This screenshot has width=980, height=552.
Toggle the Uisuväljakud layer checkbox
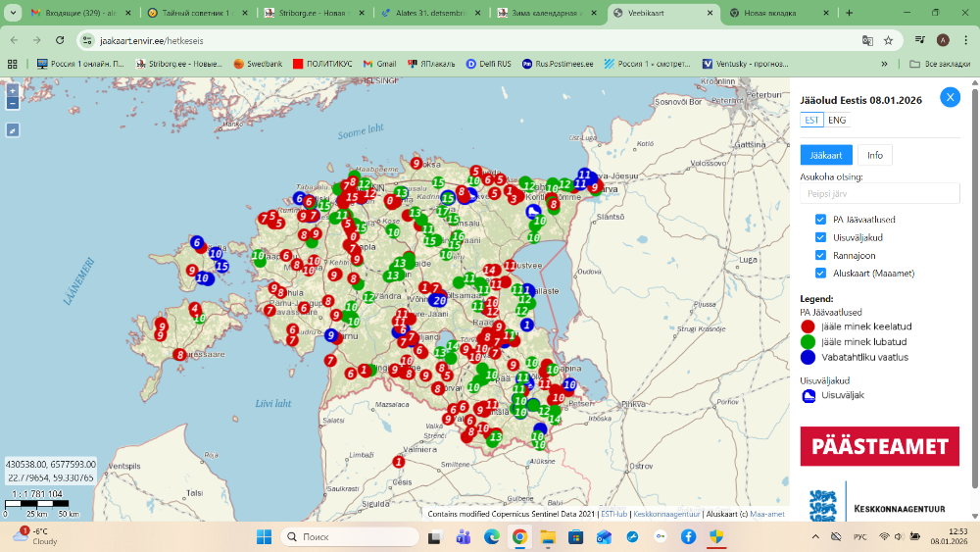821,237
